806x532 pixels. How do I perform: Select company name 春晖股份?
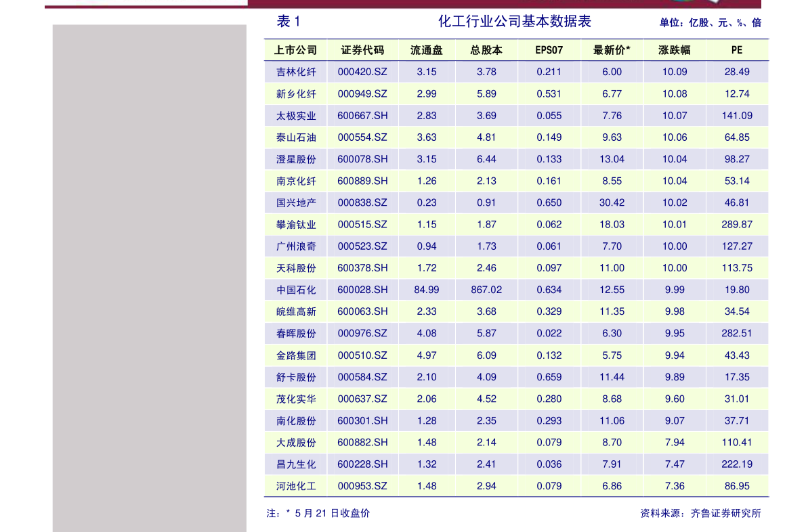(295, 334)
